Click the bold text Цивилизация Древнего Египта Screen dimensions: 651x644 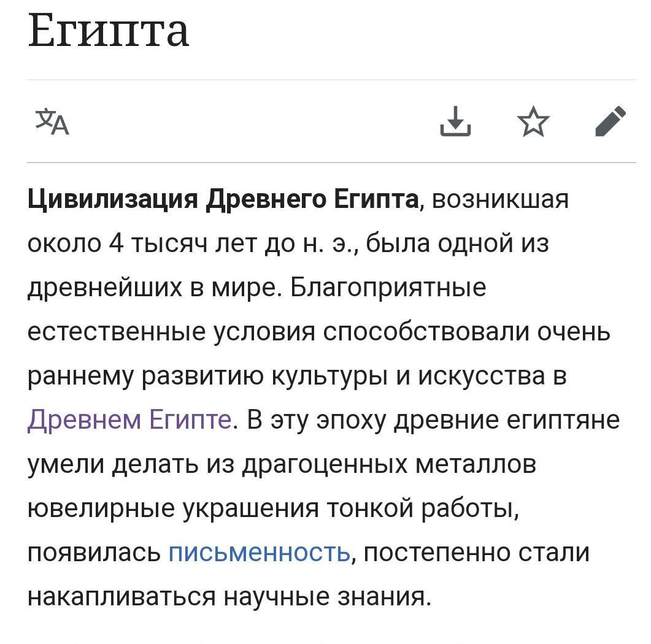(223, 199)
